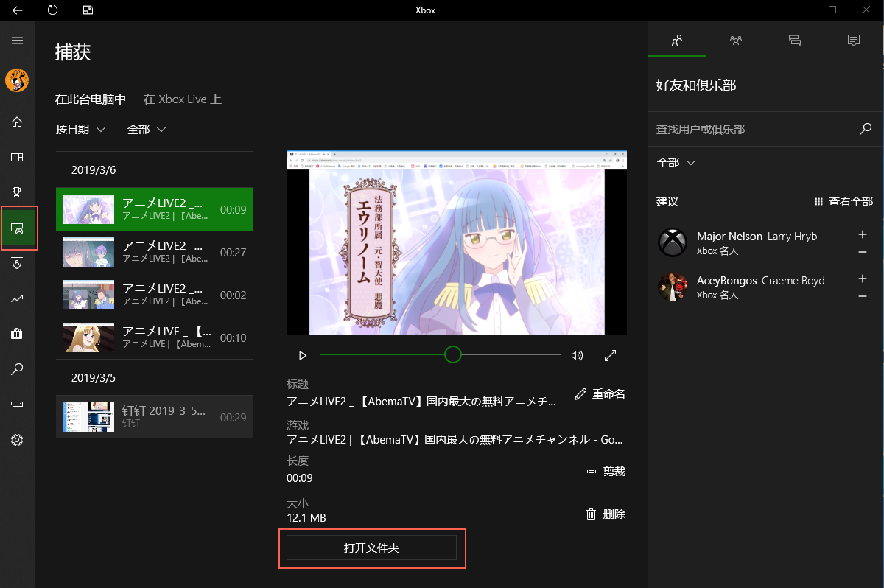This screenshot has width=884, height=588.
Task: Select the 在此台电脑中 tab
Action: coord(91,99)
